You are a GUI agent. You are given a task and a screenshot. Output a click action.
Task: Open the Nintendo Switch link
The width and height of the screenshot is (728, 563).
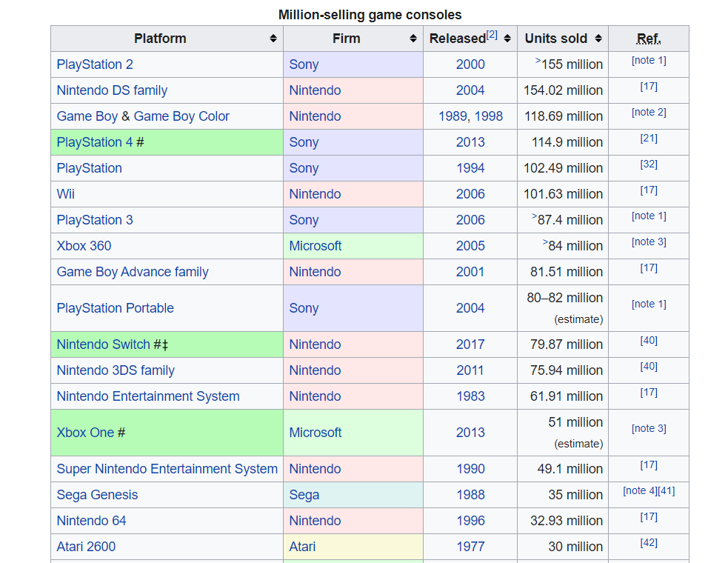103,344
